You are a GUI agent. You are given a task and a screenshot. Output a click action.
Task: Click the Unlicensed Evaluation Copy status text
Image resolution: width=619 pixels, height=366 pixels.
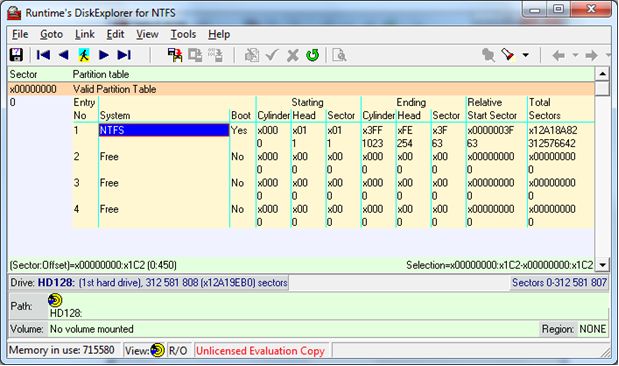[261, 351]
